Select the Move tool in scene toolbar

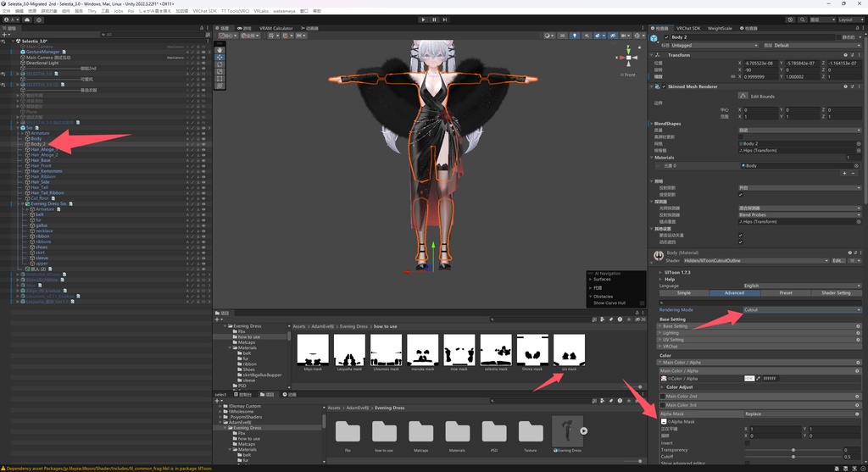coord(220,57)
